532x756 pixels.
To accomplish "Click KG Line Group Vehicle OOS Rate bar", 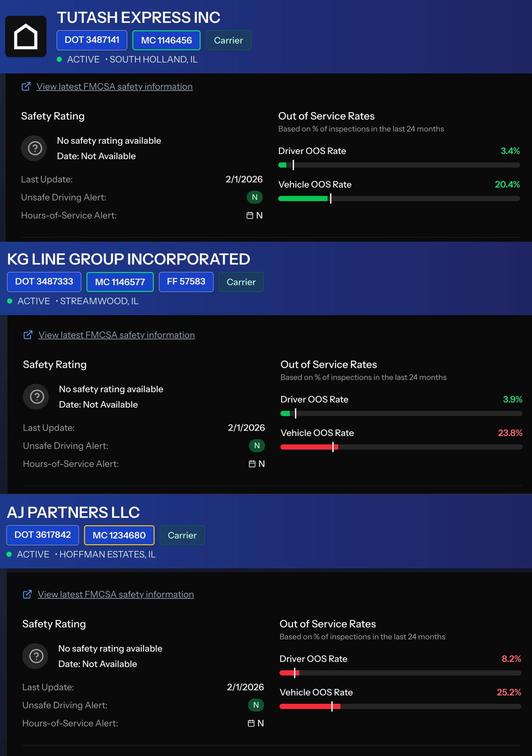I will [x=401, y=447].
